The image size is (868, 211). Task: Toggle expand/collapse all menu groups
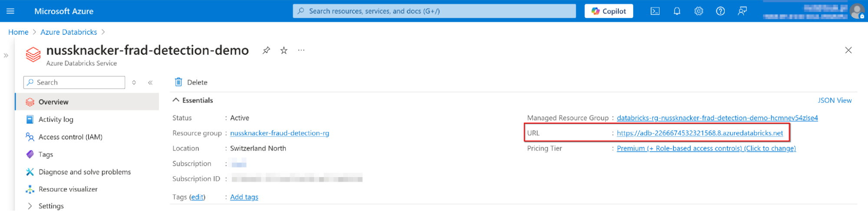[134, 82]
